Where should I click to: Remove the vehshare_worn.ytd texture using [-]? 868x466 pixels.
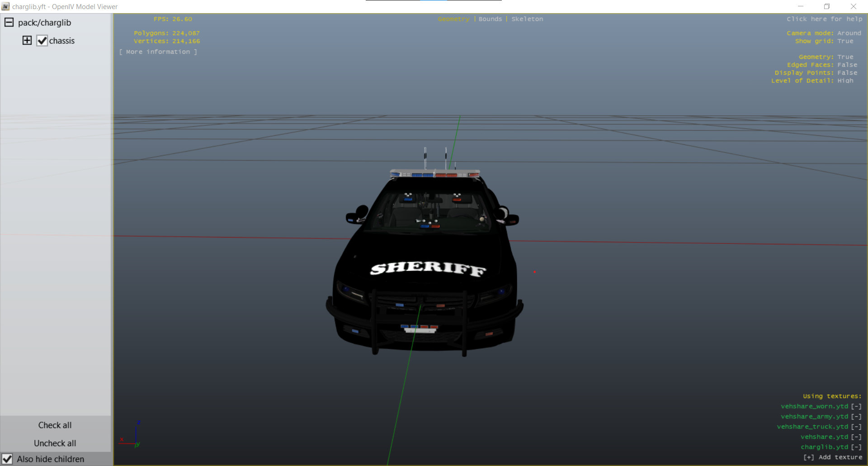click(x=856, y=406)
